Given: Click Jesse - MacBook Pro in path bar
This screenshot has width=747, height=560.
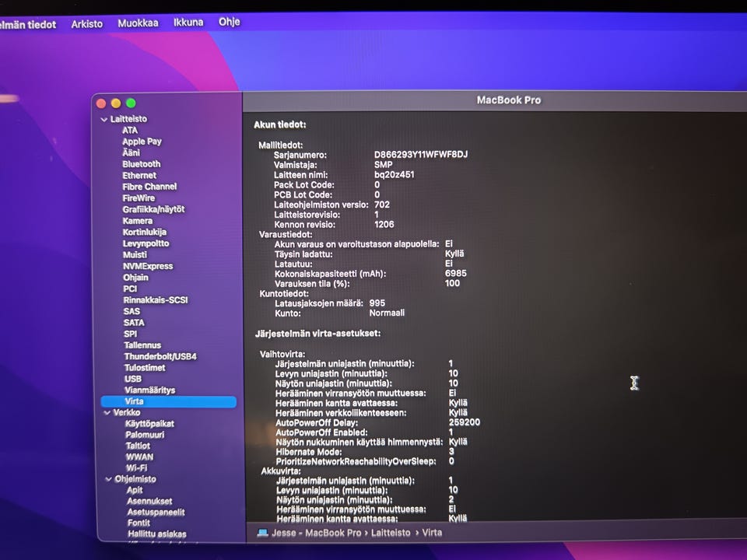Looking at the screenshot, I should pyautogui.click(x=317, y=533).
